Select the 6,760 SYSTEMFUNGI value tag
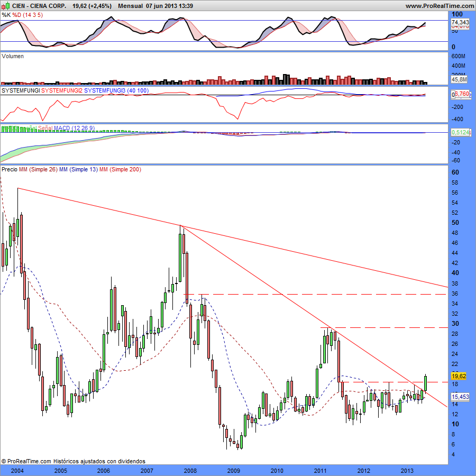 462,94
